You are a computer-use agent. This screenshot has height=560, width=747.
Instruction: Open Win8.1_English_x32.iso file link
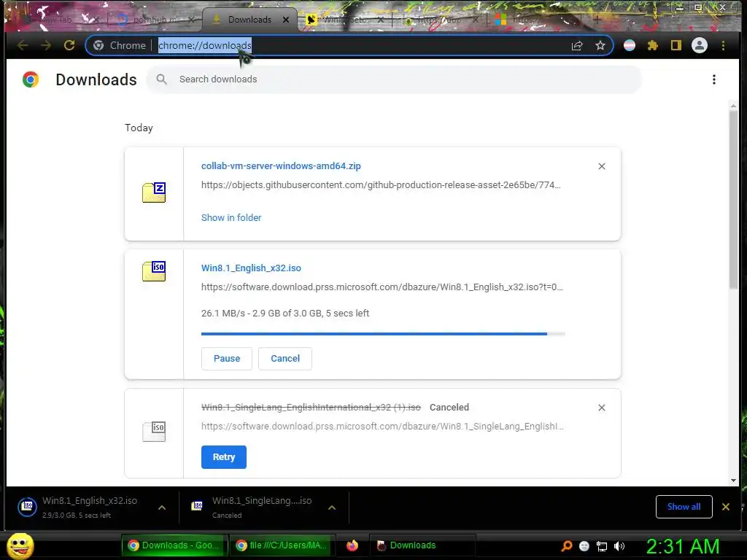pos(251,268)
